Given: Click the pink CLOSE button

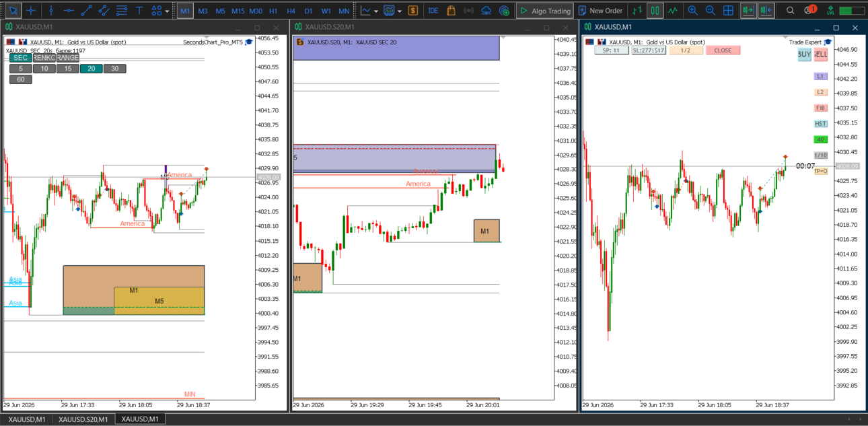Looking at the screenshot, I should point(723,50).
